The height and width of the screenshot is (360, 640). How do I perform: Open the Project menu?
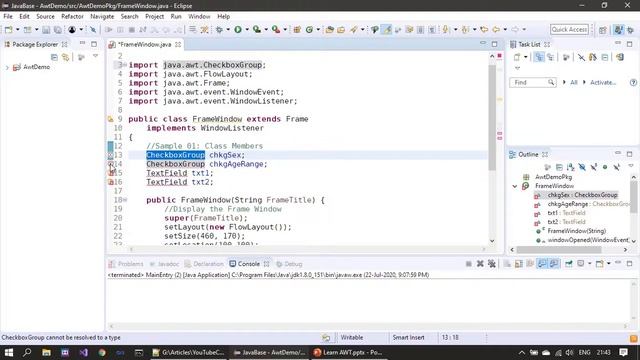(x=154, y=16)
